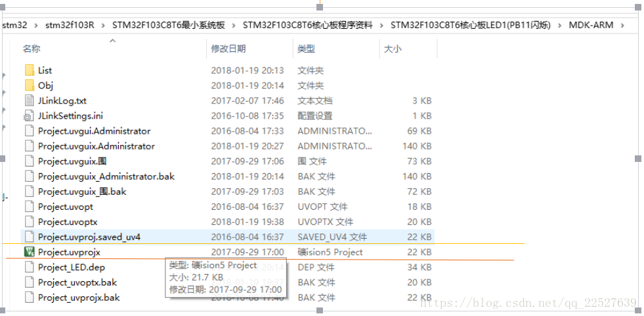Click the JLinkSettings.ini file name
This screenshot has width=644, height=316.
click(x=71, y=116)
